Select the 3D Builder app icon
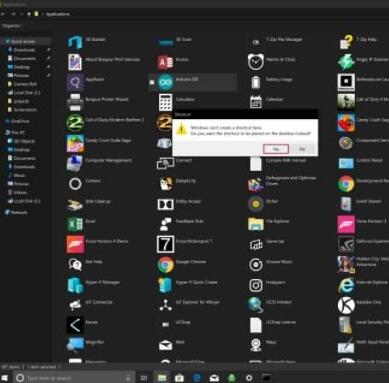The width and height of the screenshot is (389, 383). pyautogui.click(x=75, y=42)
